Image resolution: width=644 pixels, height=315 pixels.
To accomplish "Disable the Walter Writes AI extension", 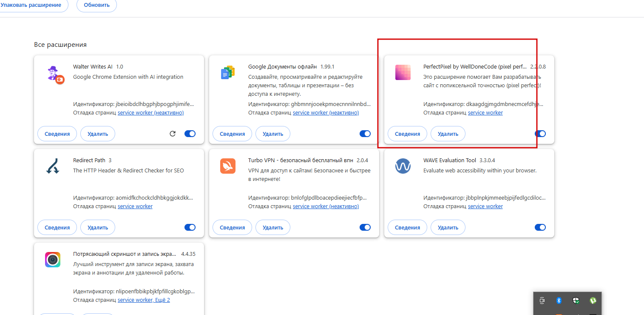I will [190, 134].
